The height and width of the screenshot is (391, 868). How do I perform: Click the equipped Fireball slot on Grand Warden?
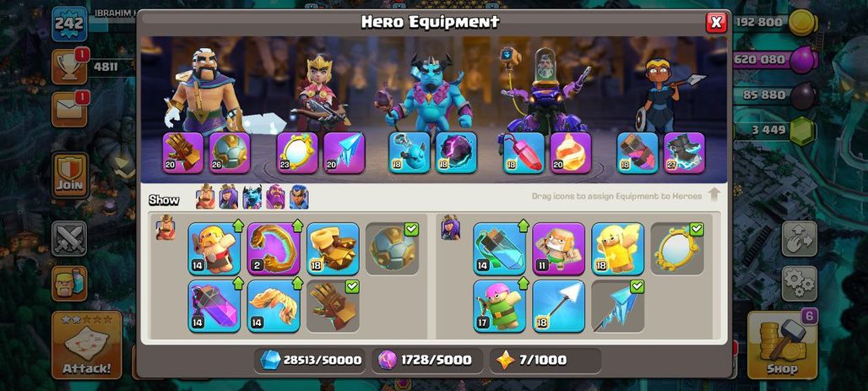click(x=571, y=153)
